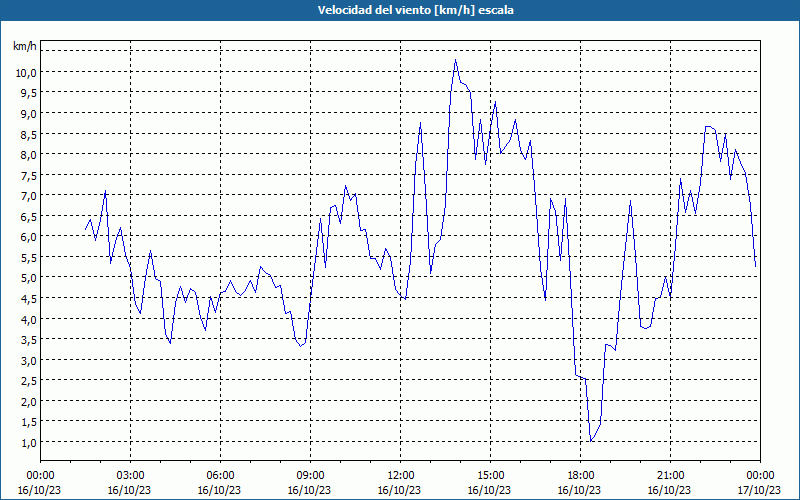Click the 5,5 y-axis label
This screenshot has height=500, width=800.
click(x=28, y=258)
